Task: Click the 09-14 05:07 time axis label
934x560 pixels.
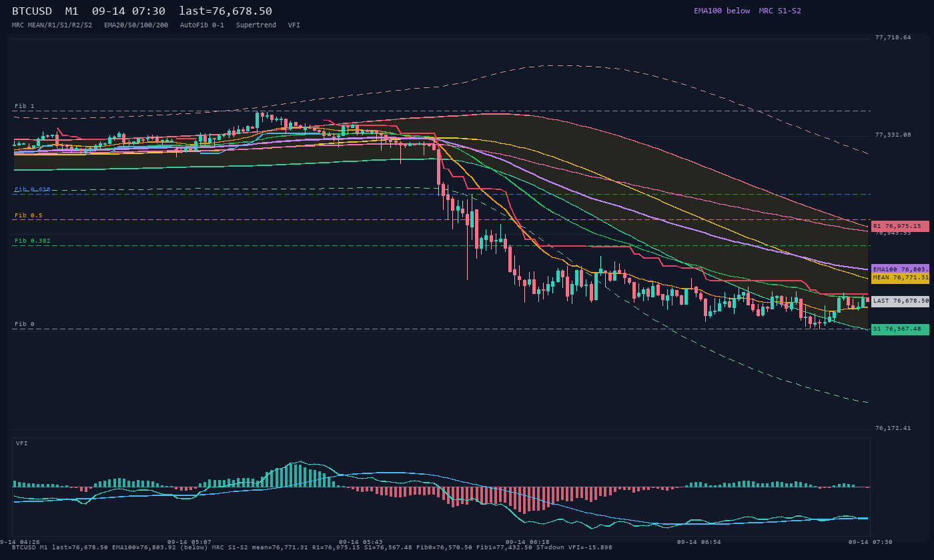Action: click(189, 542)
